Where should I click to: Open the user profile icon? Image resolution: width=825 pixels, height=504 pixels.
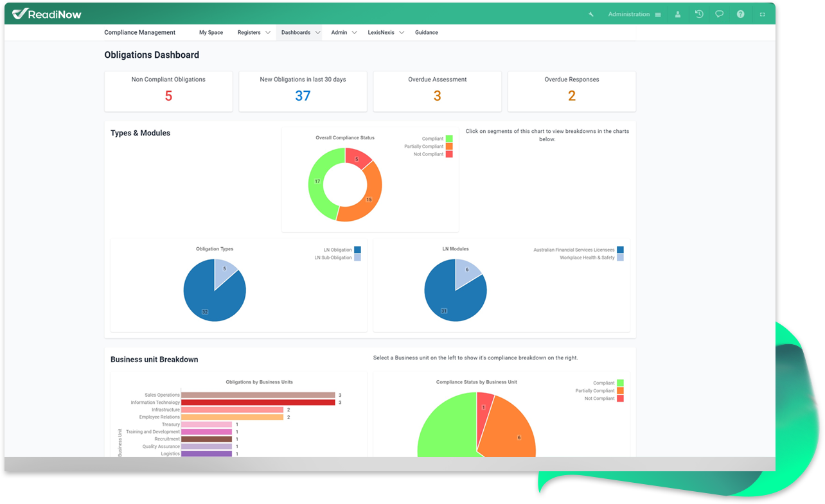point(678,14)
